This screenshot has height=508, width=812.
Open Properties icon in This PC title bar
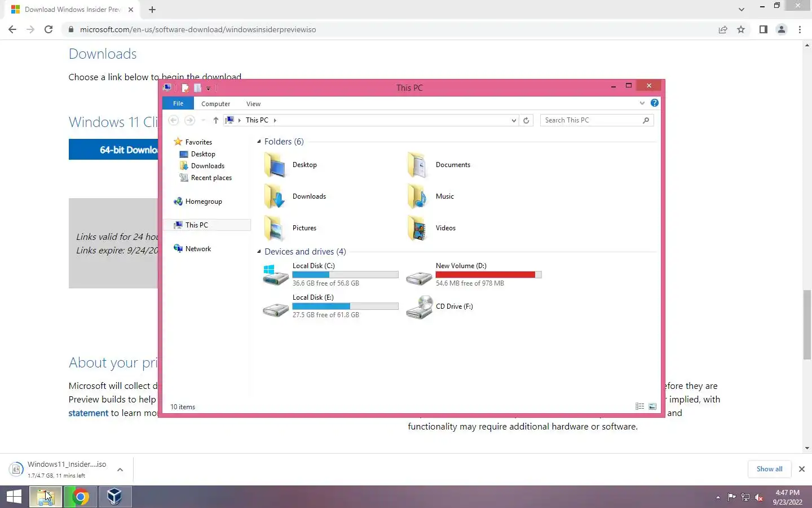[185, 87]
